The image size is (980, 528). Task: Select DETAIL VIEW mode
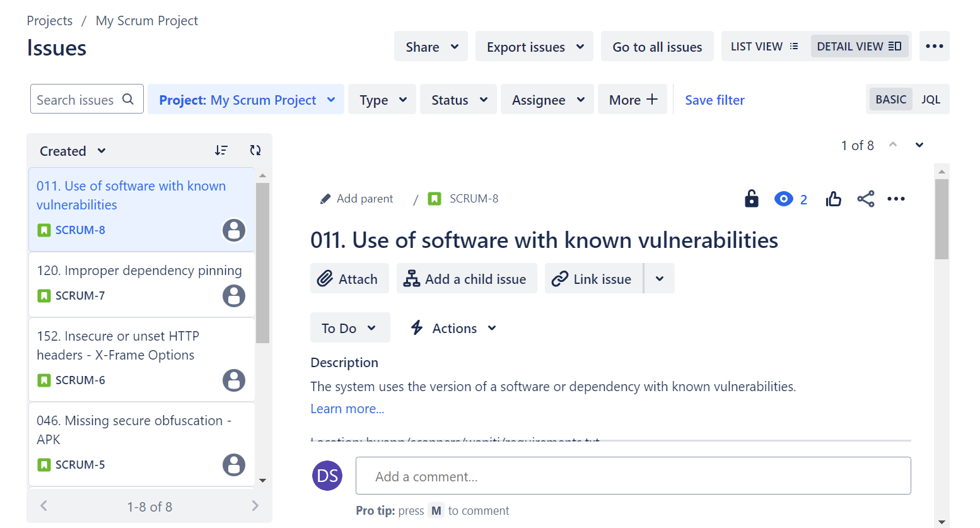[x=860, y=45]
